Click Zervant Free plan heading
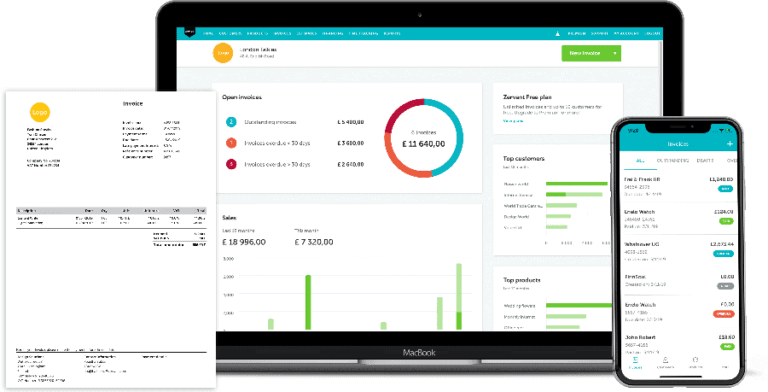The height and width of the screenshot is (392, 768). coord(527,97)
